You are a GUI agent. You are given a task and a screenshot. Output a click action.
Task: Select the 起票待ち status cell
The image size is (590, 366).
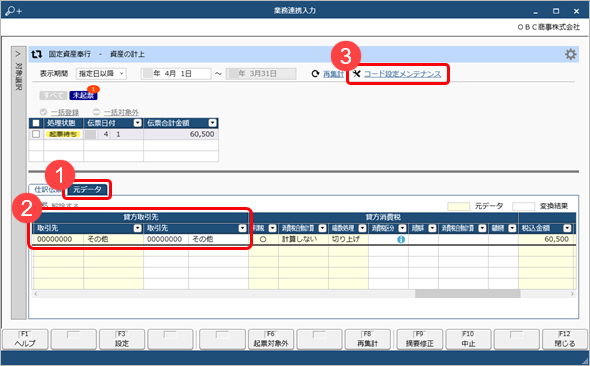pyautogui.click(x=63, y=134)
